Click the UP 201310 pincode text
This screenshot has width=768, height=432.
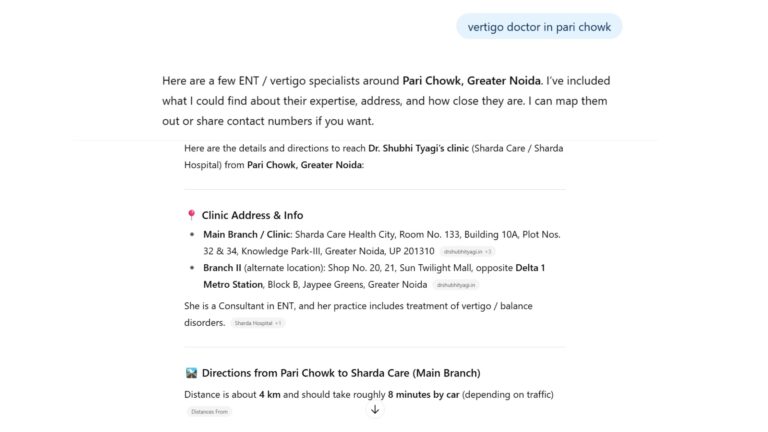412,251
